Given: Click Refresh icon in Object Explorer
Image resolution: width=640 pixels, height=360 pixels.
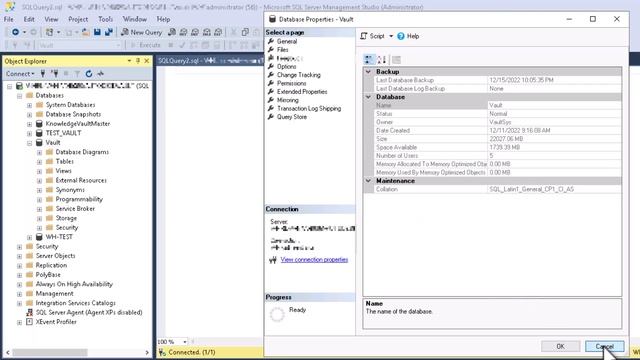Looking at the screenshot, I should coord(89,73).
